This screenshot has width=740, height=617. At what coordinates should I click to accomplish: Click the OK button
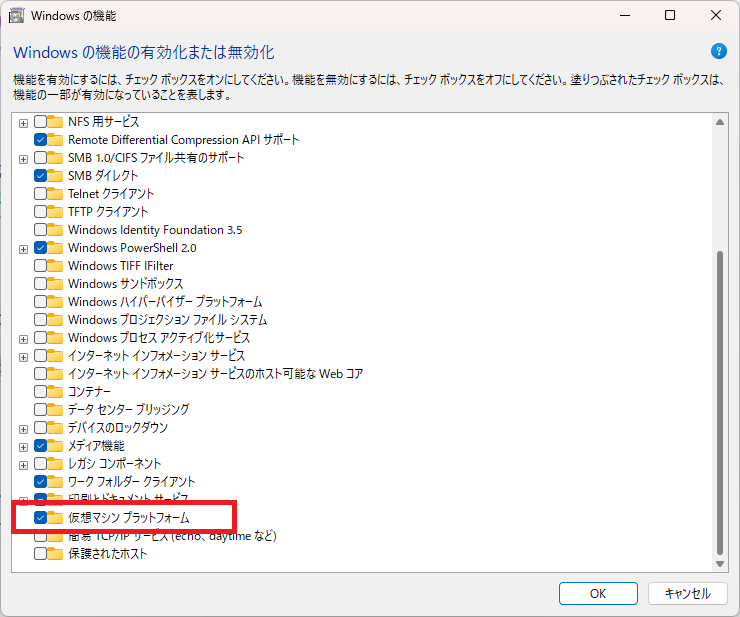point(598,593)
